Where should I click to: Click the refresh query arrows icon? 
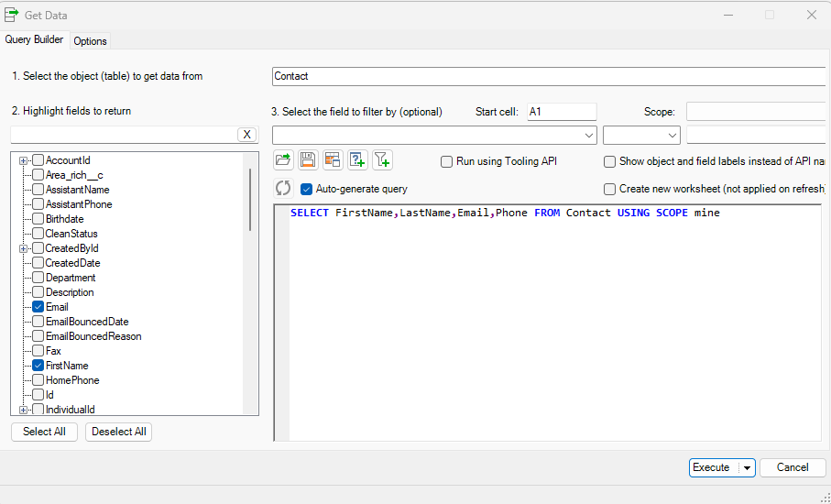tap(283, 189)
